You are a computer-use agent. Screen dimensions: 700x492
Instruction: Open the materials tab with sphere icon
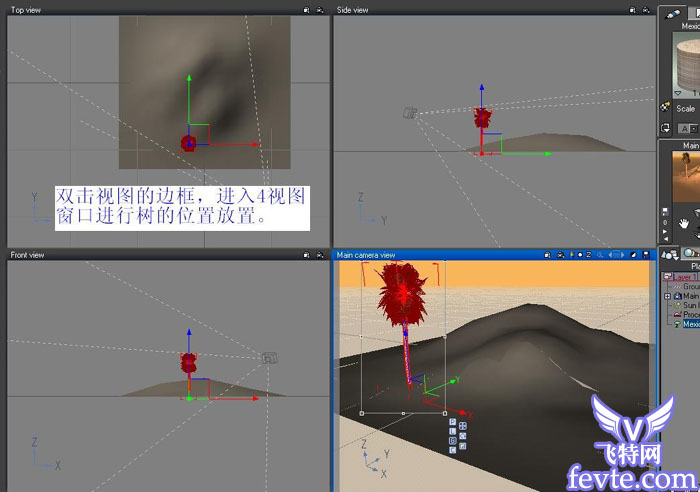[x=691, y=253]
